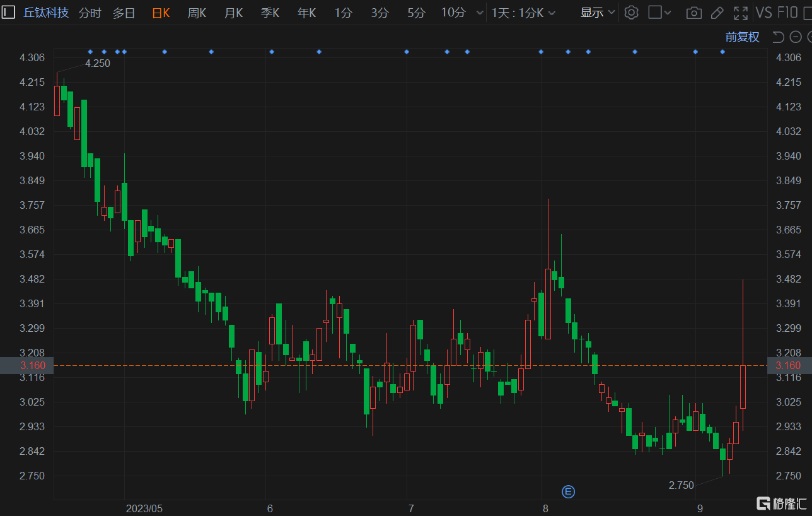812x516 pixels.
Task: Open the VS compare function
Action: tap(763, 13)
